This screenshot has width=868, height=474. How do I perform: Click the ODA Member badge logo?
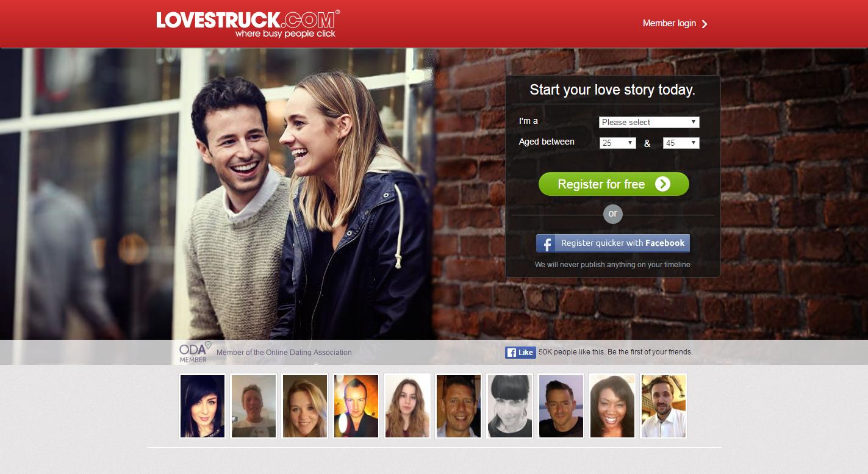(195, 352)
